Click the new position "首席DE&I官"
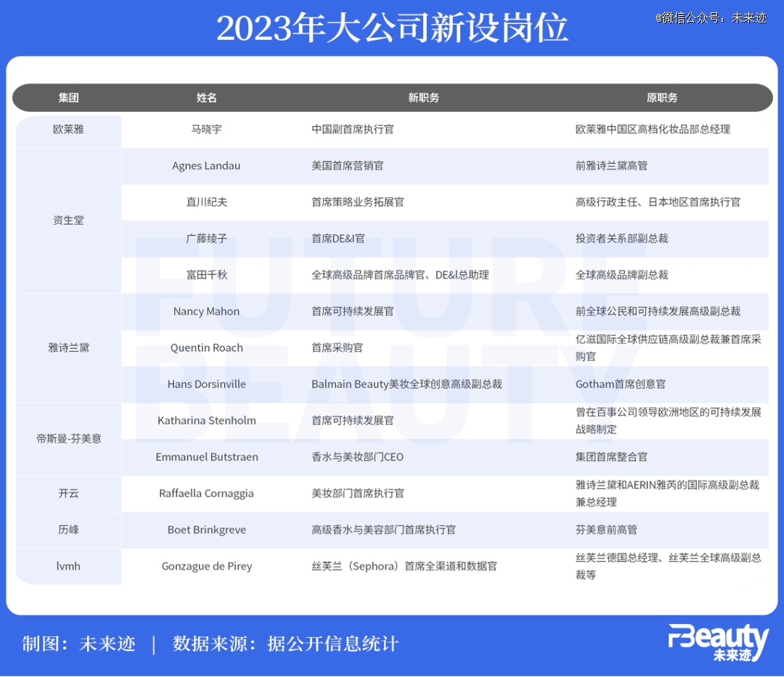Viewport: 784px width, 677px height. tap(338, 238)
